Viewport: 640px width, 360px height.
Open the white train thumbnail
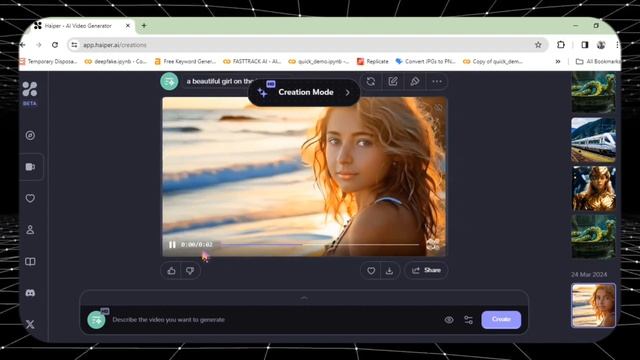(593, 140)
